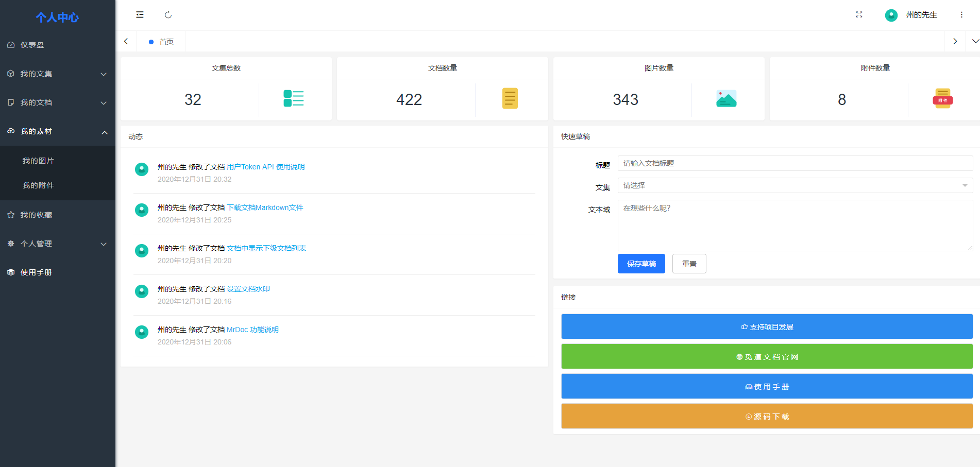Click the 文集总数 value 32
Viewport: 980px width, 467px height.
point(193,99)
